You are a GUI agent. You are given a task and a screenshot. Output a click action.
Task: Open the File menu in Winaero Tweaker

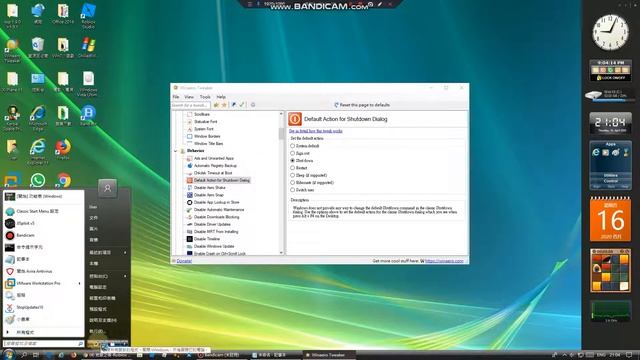(x=176, y=97)
